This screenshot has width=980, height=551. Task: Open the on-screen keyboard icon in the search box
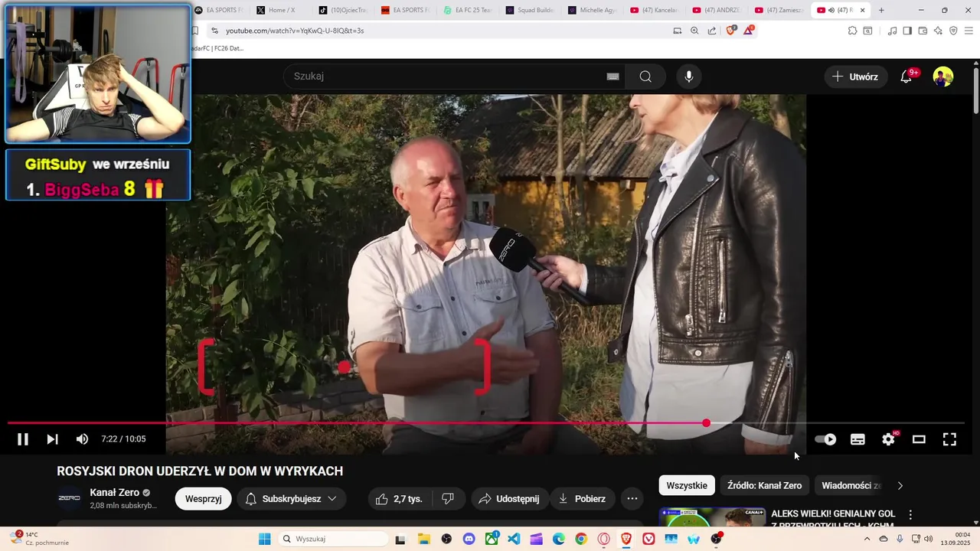click(612, 77)
